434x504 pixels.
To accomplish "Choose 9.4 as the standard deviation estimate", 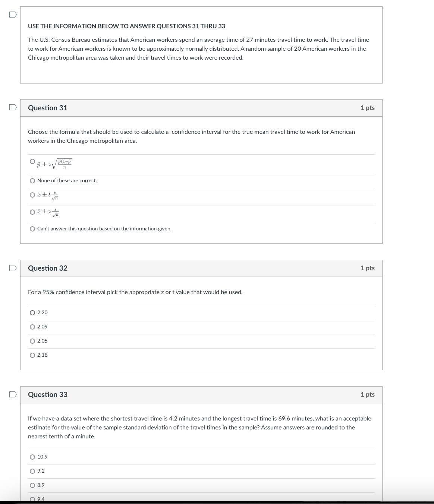I will (32, 498).
